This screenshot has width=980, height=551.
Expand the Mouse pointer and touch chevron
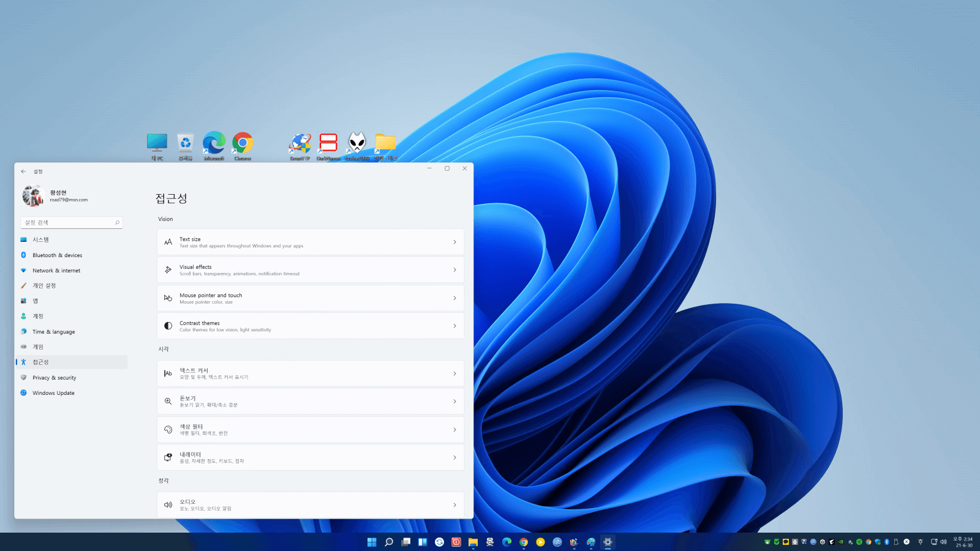[454, 298]
